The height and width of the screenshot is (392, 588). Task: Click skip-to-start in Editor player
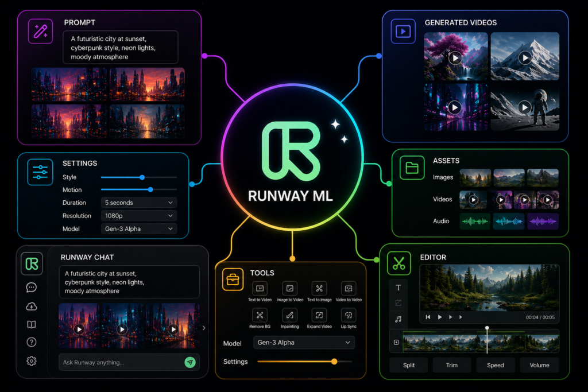point(428,317)
